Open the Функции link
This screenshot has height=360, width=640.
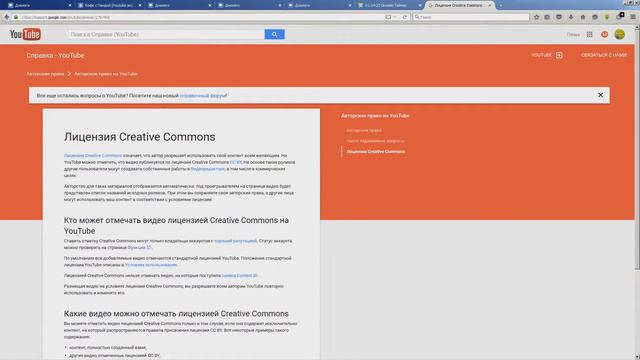(139, 247)
